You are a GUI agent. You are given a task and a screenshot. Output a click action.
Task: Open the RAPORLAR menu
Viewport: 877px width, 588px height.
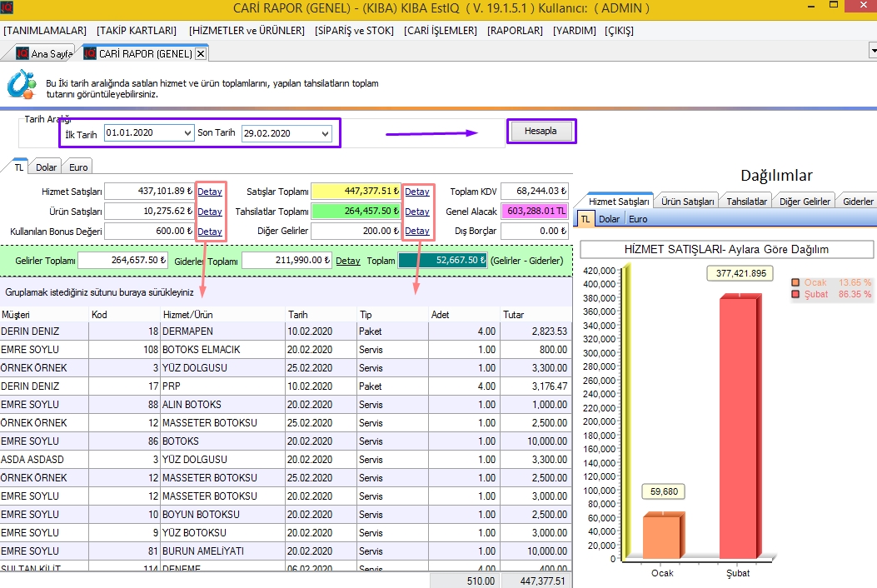pyautogui.click(x=516, y=31)
